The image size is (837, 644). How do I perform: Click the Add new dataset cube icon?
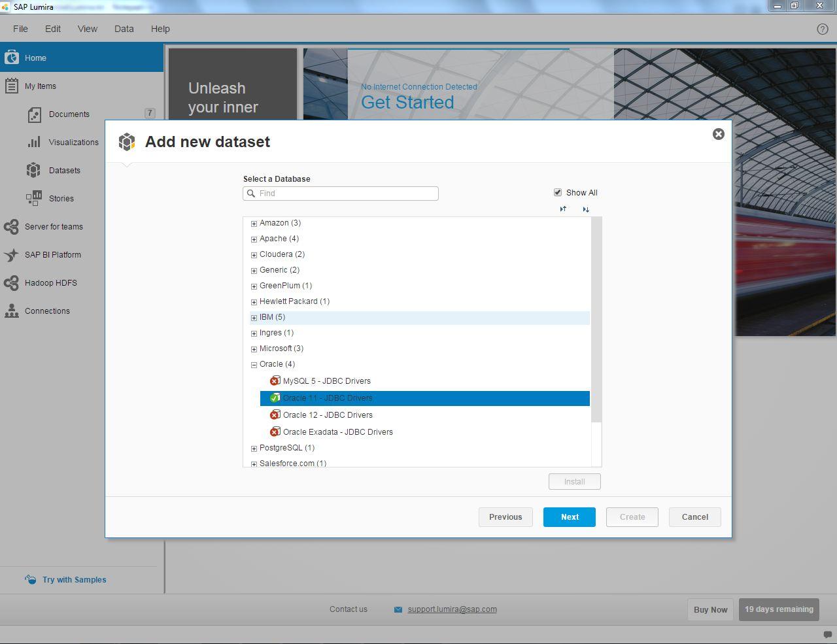127,142
